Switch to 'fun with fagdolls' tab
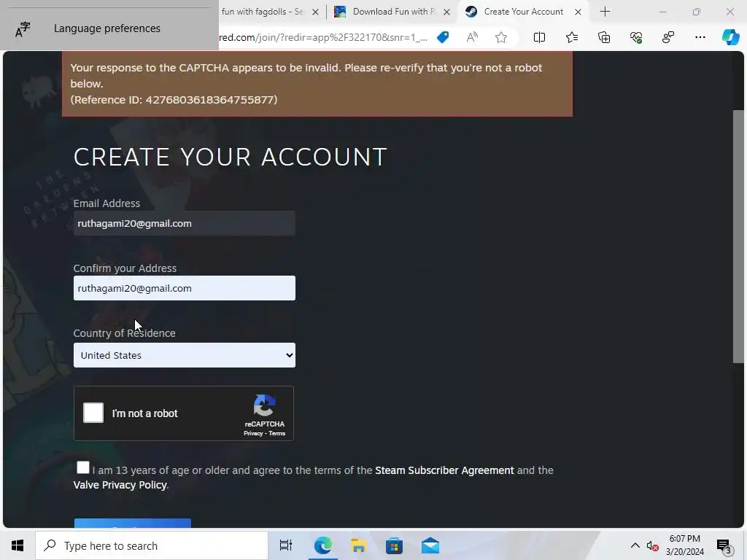This screenshot has width=747, height=560. point(262,12)
